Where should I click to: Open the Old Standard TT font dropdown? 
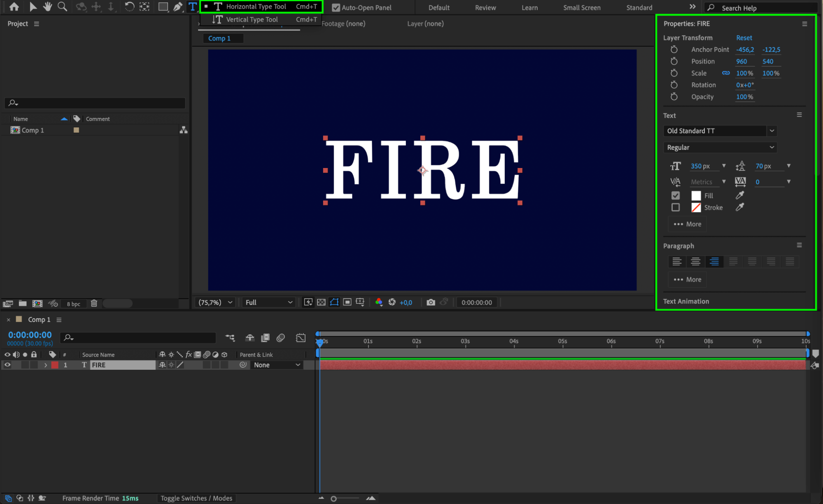(772, 131)
